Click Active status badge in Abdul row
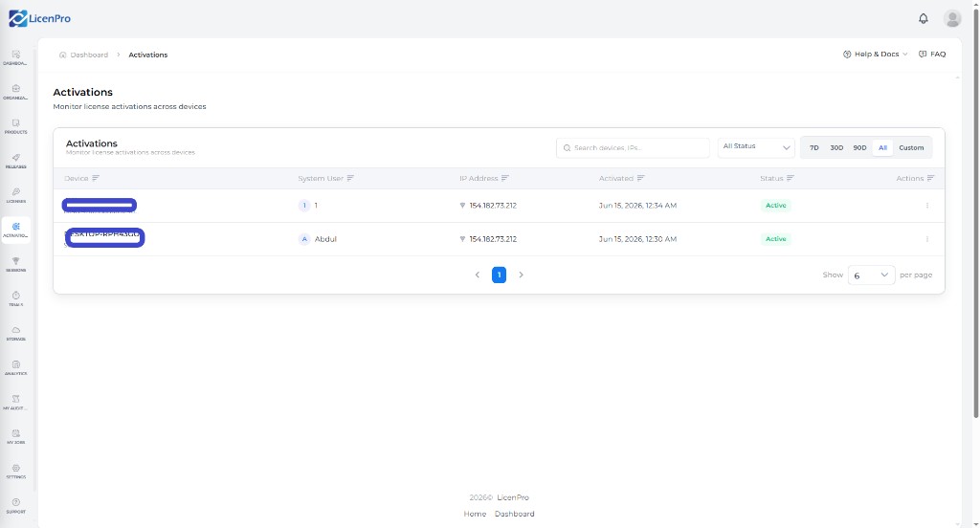The width and height of the screenshot is (980, 528). (x=775, y=239)
